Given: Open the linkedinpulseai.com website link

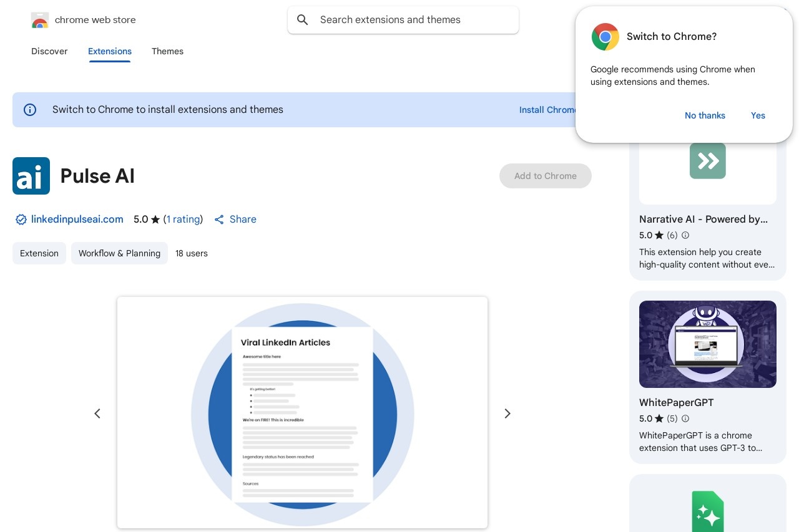Looking at the screenshot, I should [77, 220].
